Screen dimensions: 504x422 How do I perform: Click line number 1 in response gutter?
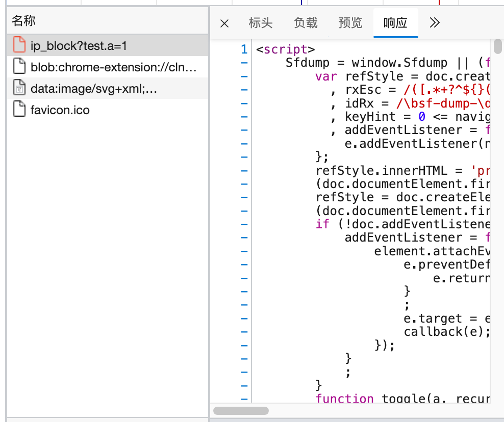click(x=244, y=49)
